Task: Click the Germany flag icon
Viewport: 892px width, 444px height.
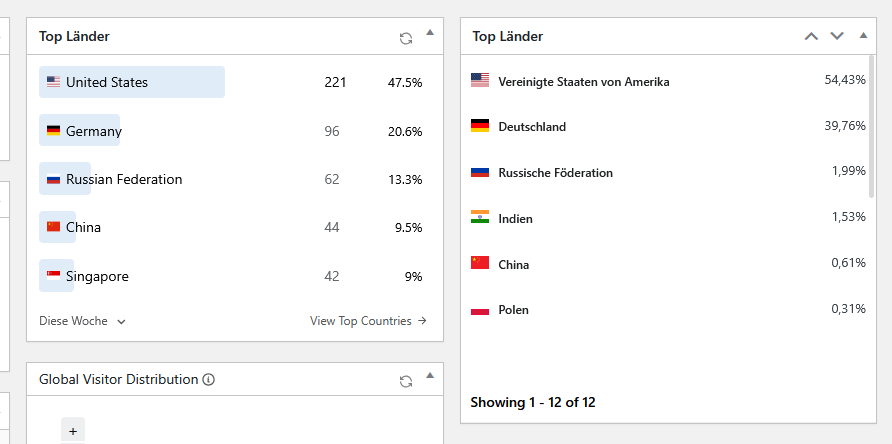Action: pos(53,130)
